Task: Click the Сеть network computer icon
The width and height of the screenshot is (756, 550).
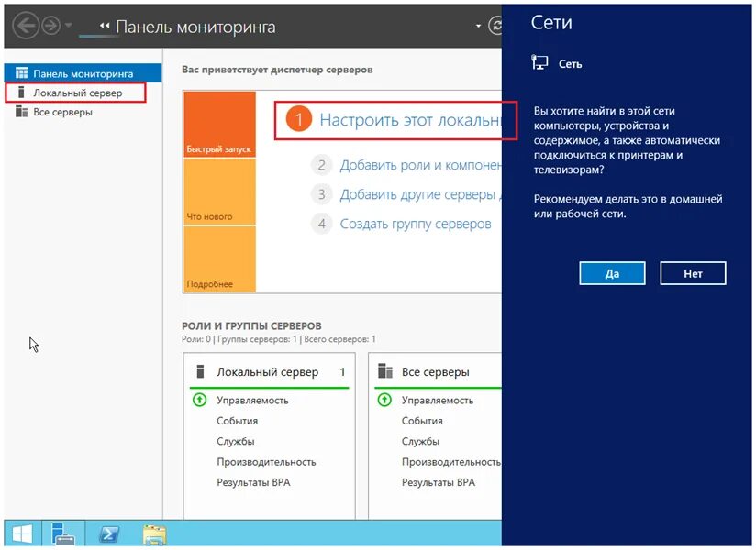Action: click(540, 63)
